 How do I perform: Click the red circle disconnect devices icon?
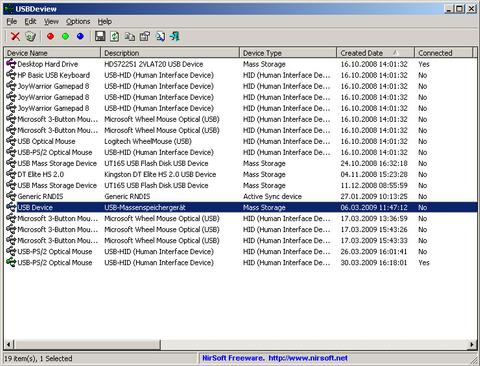pos(50,36)
